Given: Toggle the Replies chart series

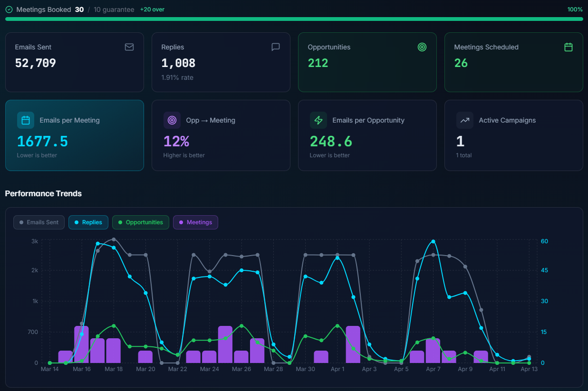Looking at the screenshot, I should coord(88,222).
